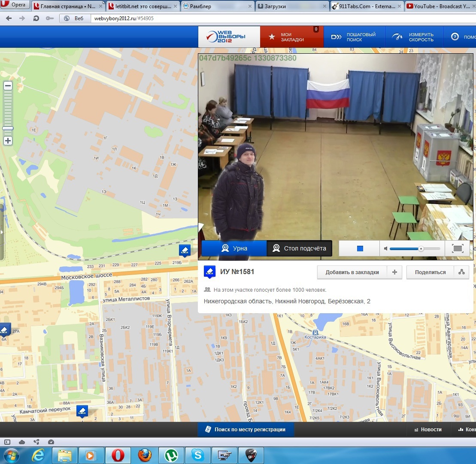Open the help question mark icon

(x=455, y=37)
